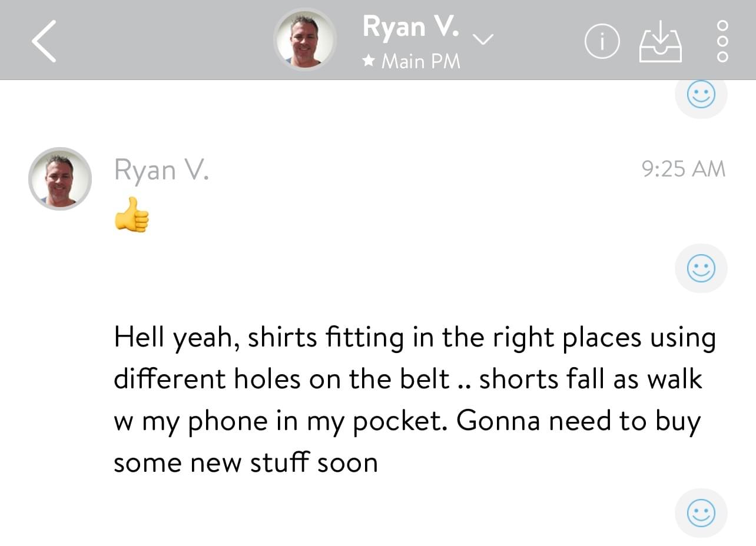This screenshot has height=546, width=756.
Task: Open the info icon in header
Action: tap(602, 42)
